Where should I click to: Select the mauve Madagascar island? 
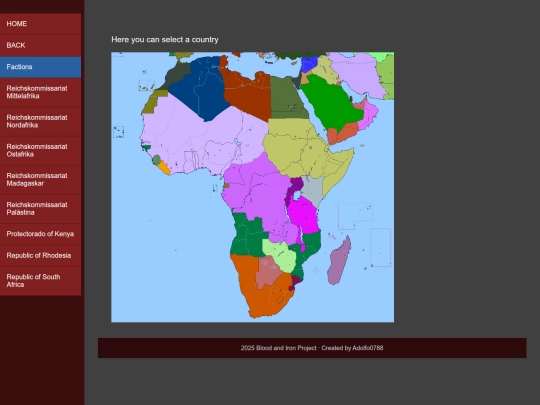pyautogui.click(x=339, y=262)
